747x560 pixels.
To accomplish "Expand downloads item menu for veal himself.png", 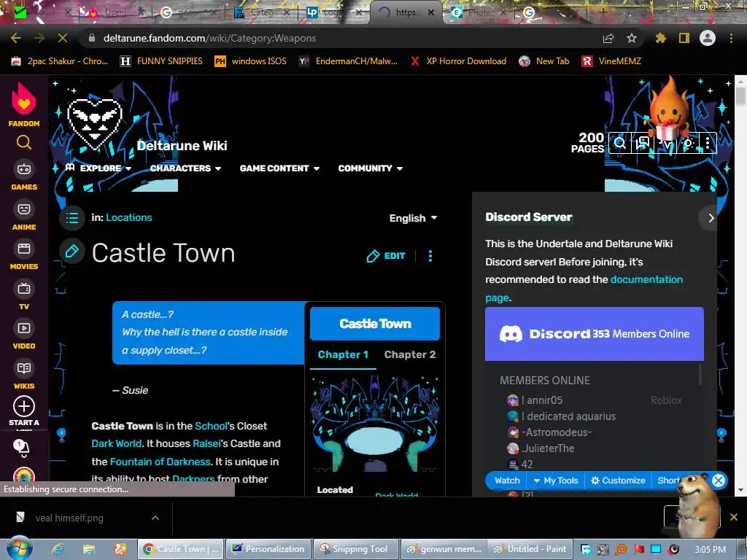I will (x=155, y=518).
